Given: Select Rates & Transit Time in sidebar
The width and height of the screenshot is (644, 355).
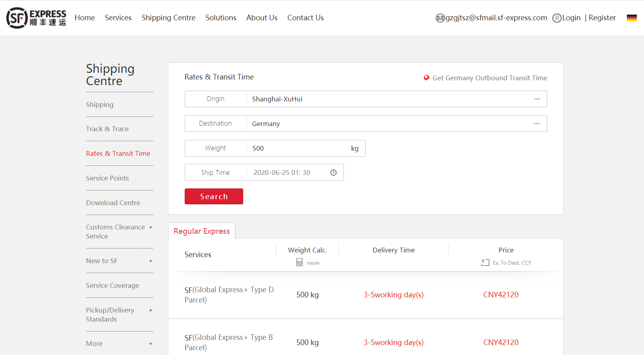Looking at the screenshot, I should click(x=118, y=153).
